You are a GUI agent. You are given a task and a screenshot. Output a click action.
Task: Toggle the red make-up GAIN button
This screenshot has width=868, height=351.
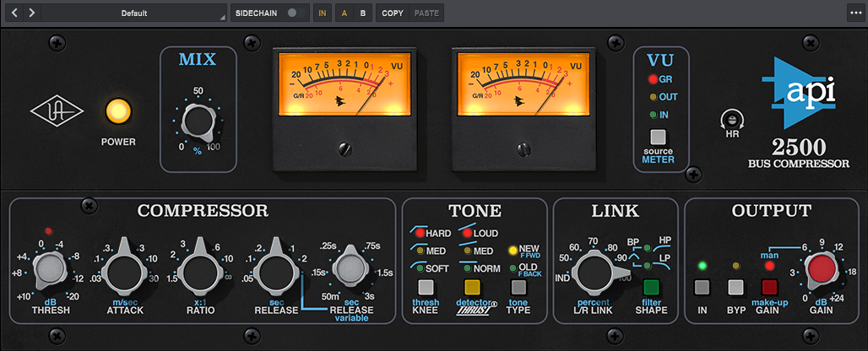(x=769, y=287)
